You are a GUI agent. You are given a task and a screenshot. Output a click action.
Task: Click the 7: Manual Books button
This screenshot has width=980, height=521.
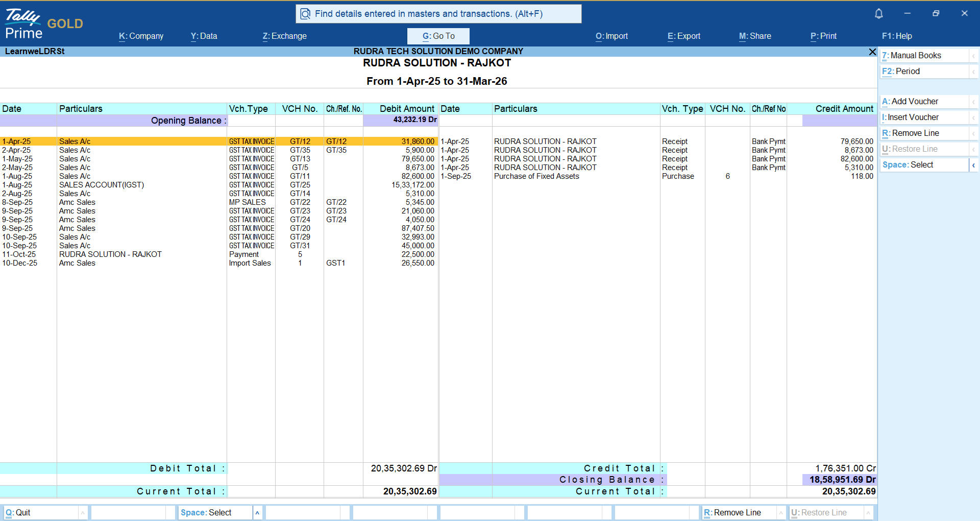[924, 56]
